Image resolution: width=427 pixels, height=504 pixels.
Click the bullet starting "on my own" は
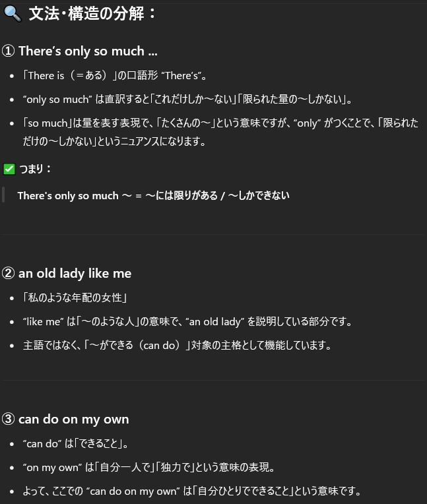(149, 467)
